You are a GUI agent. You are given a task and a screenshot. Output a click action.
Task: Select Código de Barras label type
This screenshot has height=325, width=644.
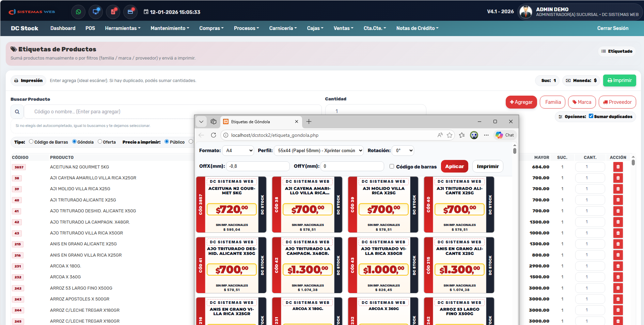tap(31, 142)
